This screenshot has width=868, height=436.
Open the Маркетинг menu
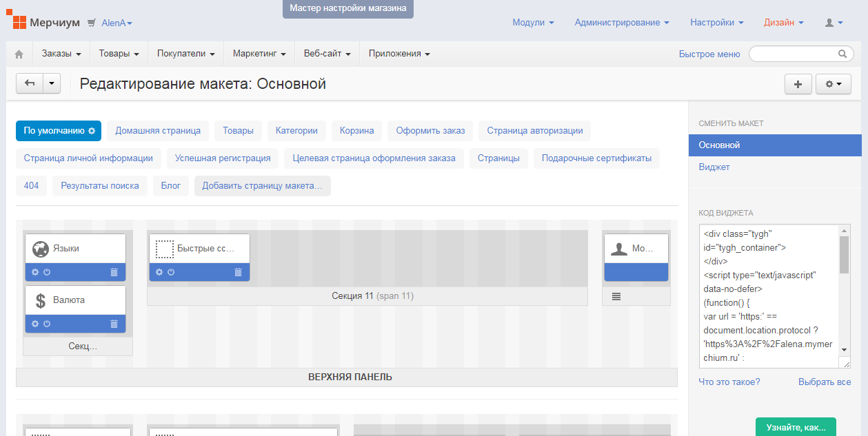point(259,54)
